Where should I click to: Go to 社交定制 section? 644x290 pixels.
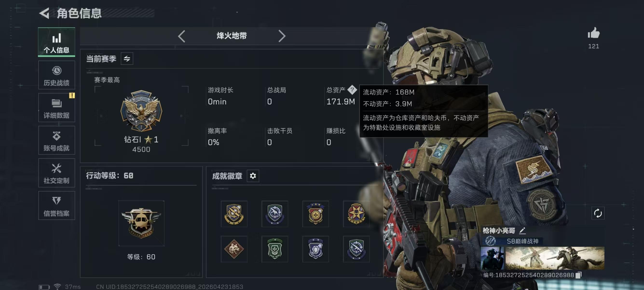click(57, 173)
